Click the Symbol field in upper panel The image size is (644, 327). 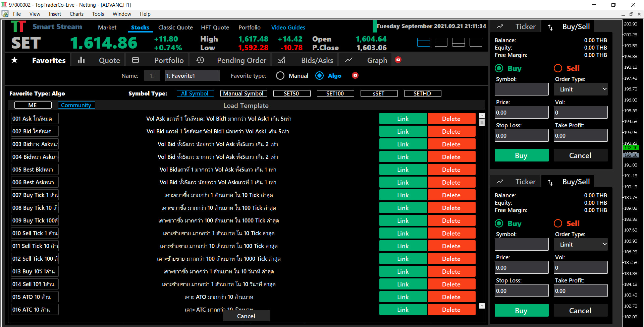pos(522,89)
